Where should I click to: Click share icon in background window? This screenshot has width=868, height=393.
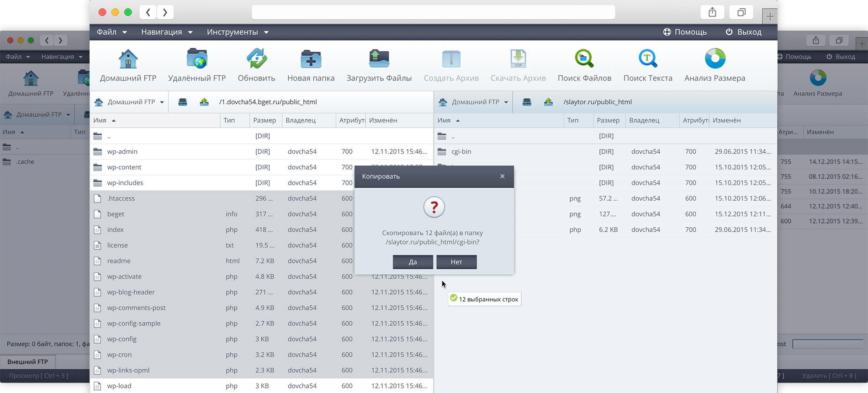point(815,40)
